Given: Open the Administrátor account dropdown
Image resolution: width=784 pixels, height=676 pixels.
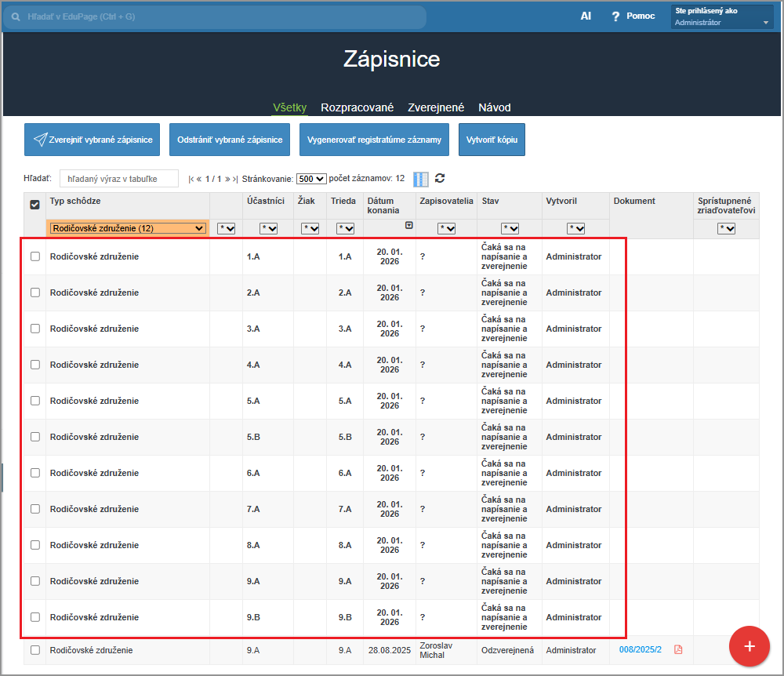Looking at the screenshot, I should (x=722, y=23).
